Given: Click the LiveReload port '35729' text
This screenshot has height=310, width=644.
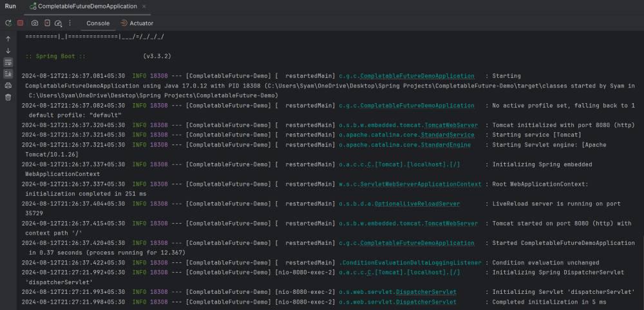Looking at the screenshot, I should [34, 214].
